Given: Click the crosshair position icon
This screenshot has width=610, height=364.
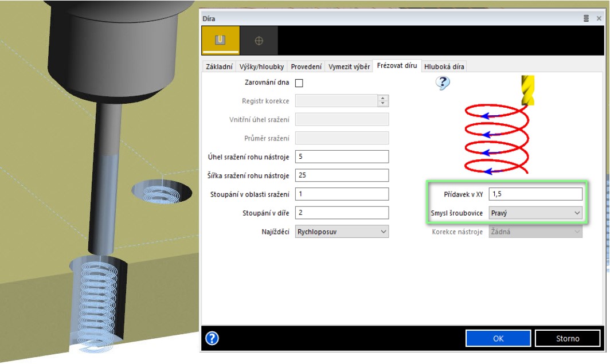Looking at the screenshot, I should 259,40.
